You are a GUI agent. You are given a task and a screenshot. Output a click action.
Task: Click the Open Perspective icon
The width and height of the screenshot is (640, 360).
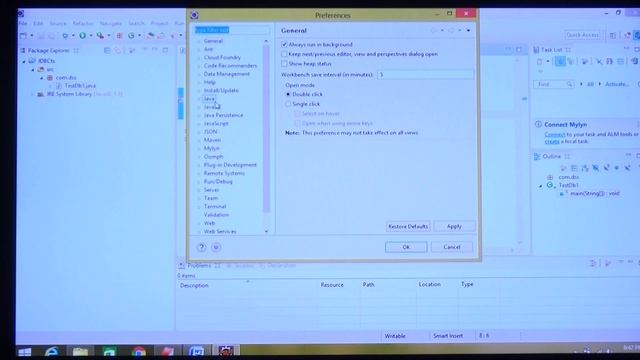[613, 36]
